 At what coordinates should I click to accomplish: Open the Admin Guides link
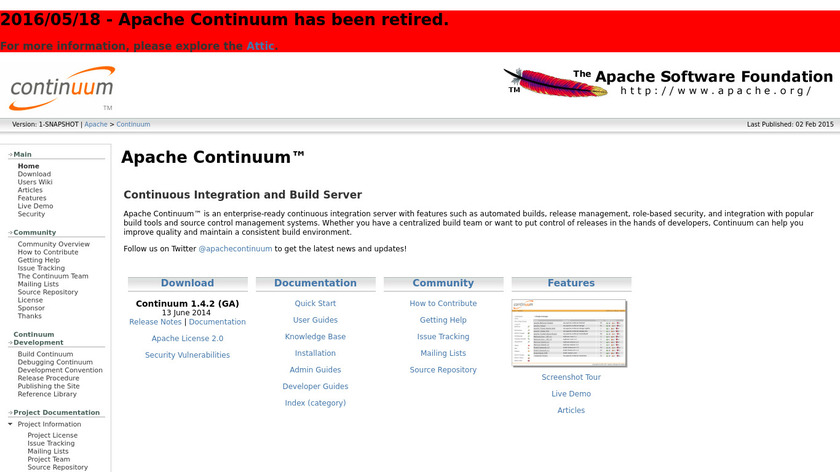(x=315, y=370)
